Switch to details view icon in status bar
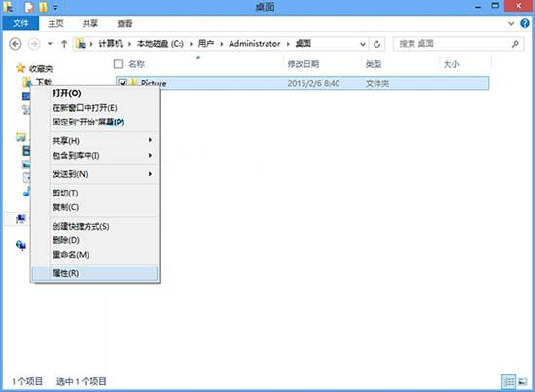The image size is (535, 392). pyautogui.click(x=508, y=381)
